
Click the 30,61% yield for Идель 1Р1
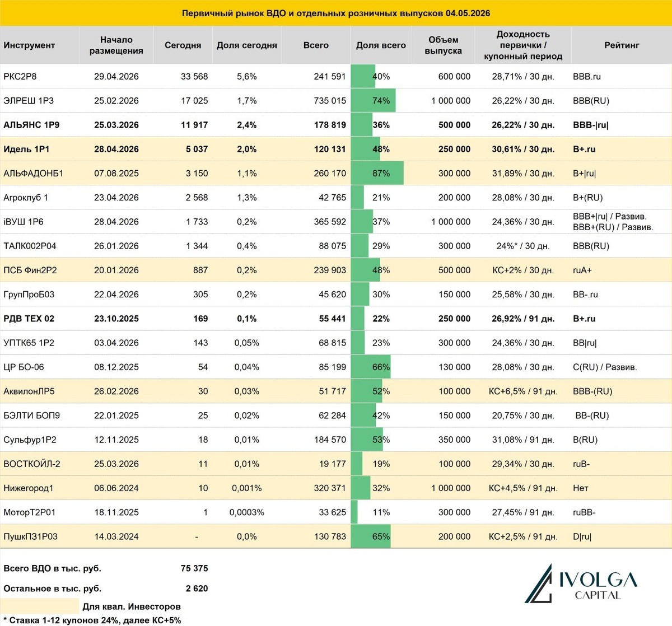click(523, 150)
